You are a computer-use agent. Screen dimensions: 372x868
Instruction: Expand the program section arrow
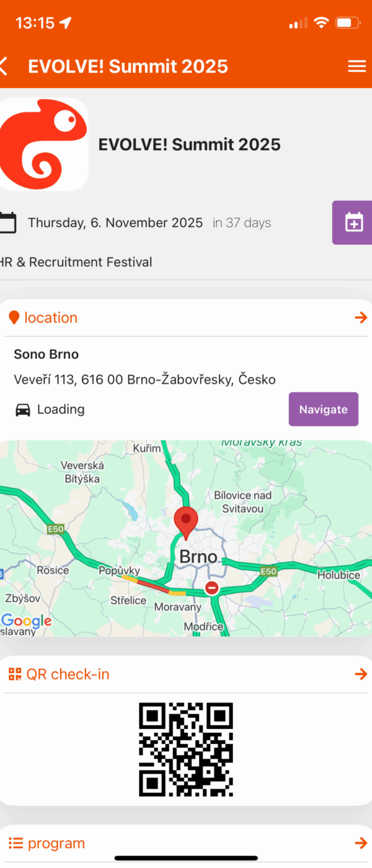click(361, 843)
